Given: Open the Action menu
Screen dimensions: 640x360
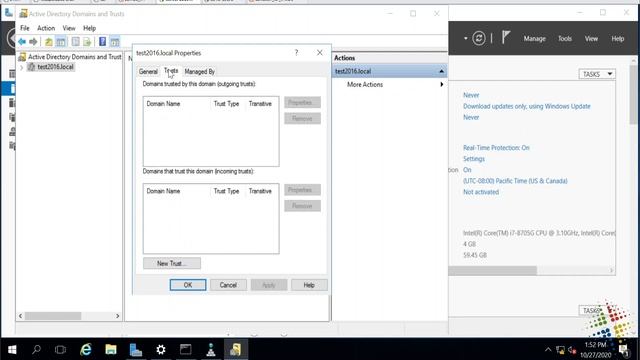Looking at the screenshot, I should [46, 28].
